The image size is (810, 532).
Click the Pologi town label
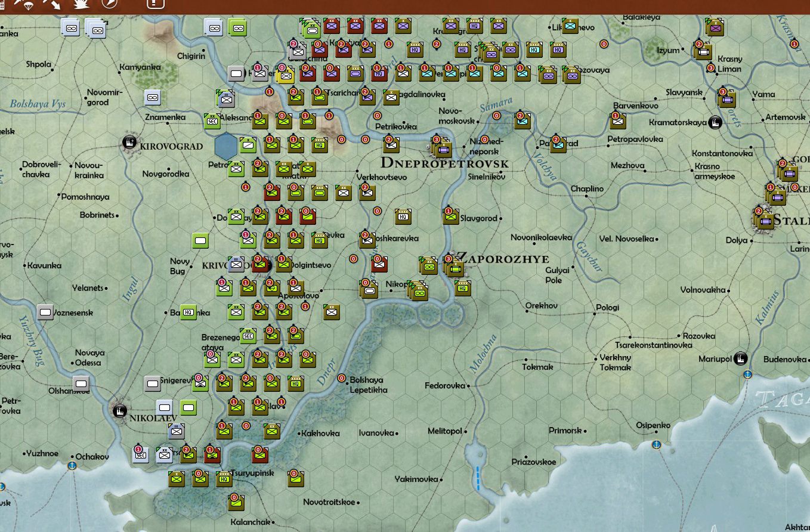(607, 308)
